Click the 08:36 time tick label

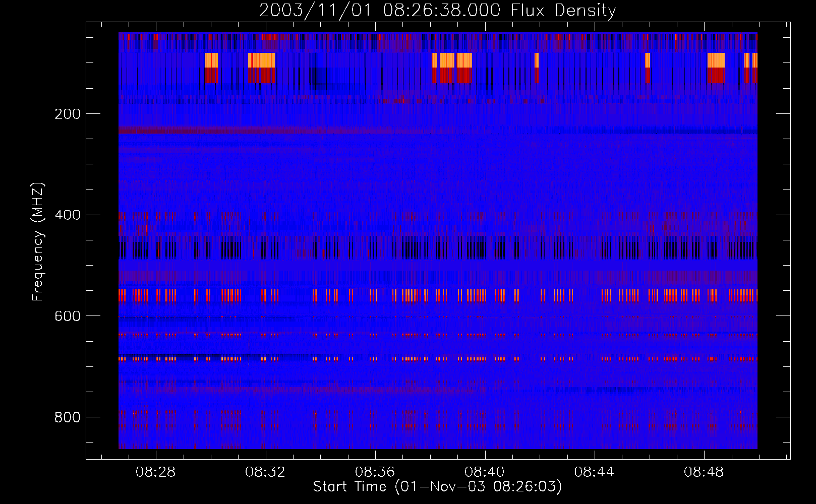[375, 472]
